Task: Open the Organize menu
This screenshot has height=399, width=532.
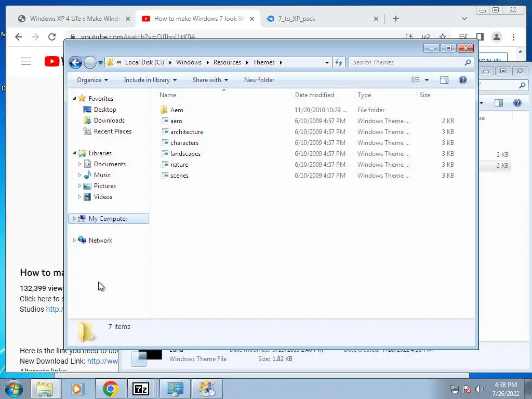Action: (92, 80)
